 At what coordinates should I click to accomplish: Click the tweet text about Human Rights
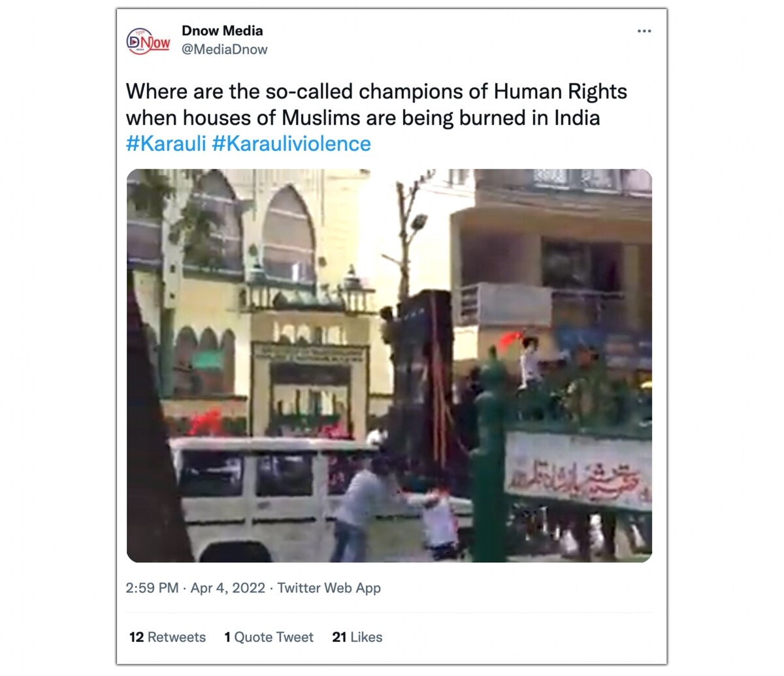tap(376, 105)
